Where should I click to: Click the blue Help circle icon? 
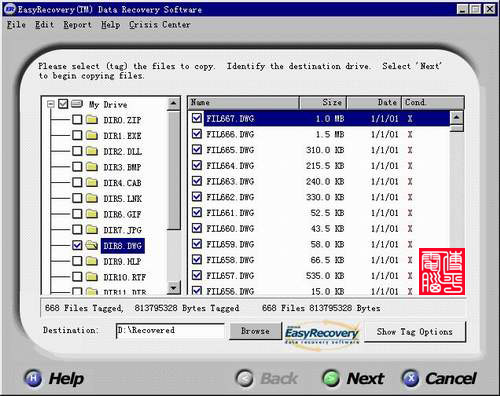coord(33,378)
